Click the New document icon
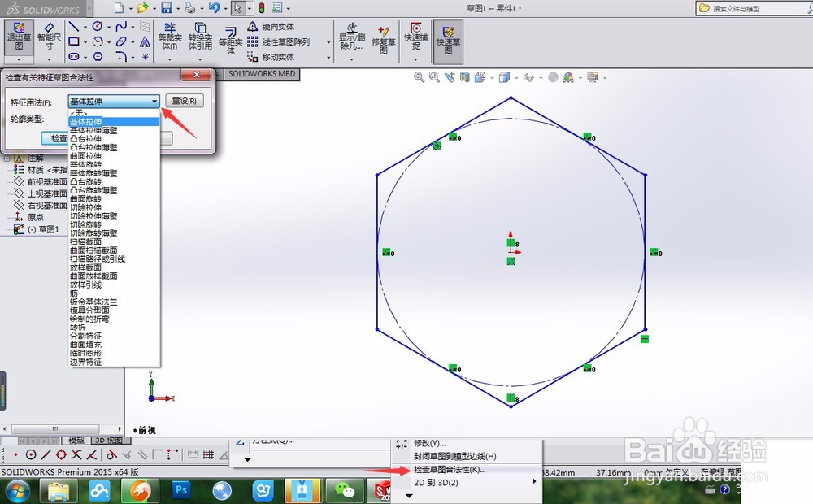The height and width of the screenshot is (504, 813). (120, 8)
